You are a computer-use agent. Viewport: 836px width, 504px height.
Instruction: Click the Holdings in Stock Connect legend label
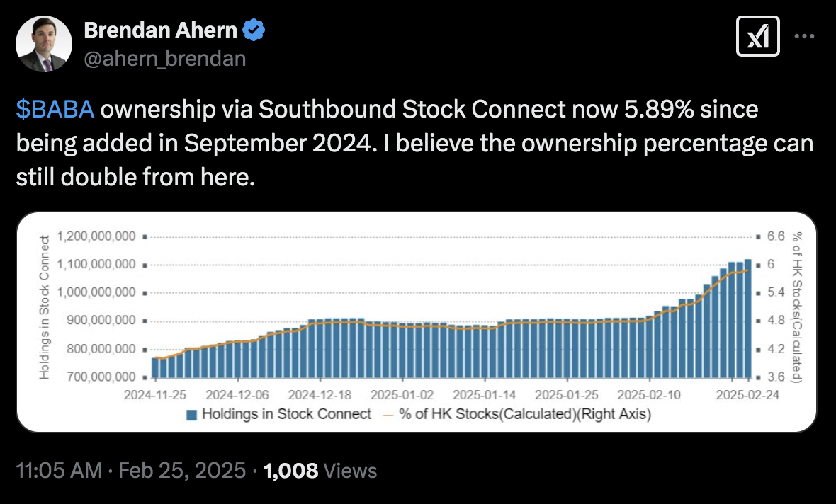click(286, 414)
